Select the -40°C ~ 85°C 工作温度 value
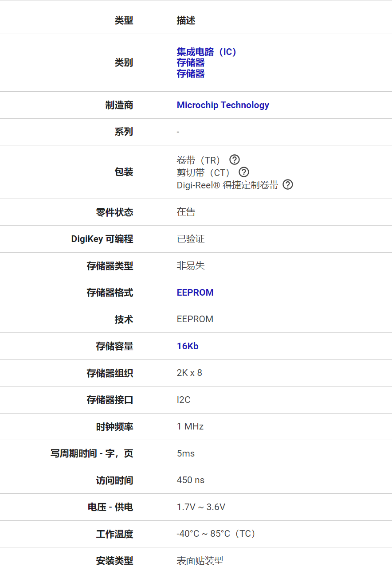Screen dimensions: 392x574 click(216, 534)
